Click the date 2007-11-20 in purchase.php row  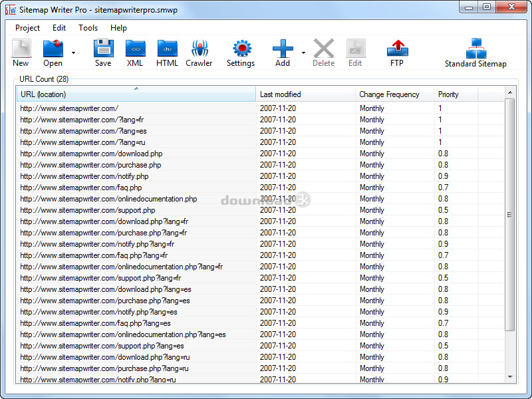coord(278,165)
